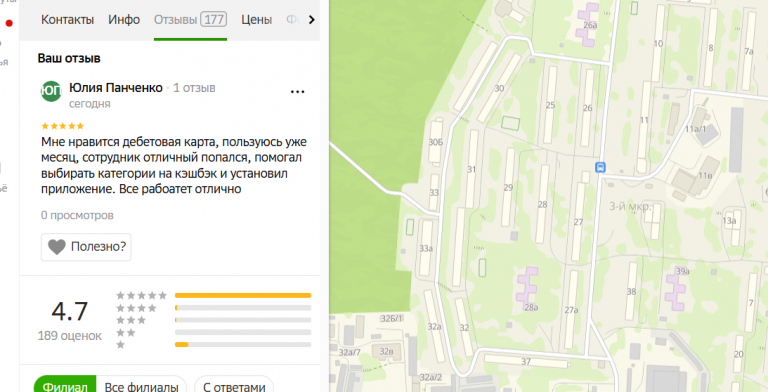Select building 27а on the map

tap(572, 310)
